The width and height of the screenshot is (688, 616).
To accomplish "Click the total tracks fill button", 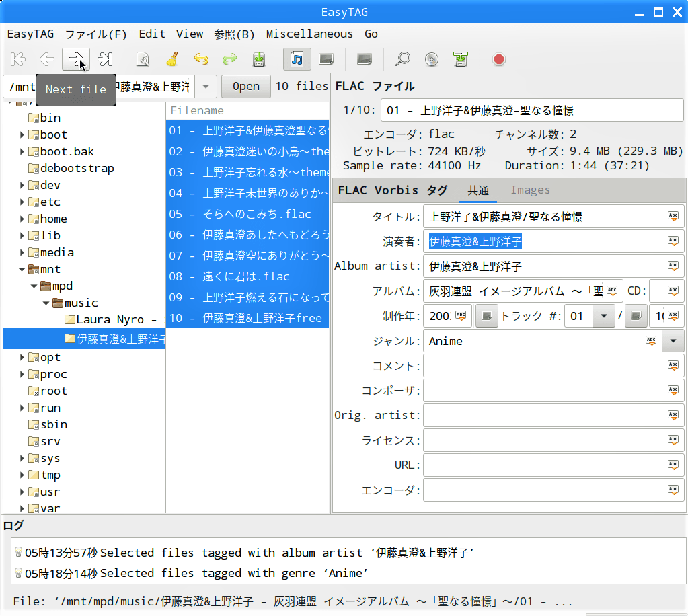I will 636,316.
